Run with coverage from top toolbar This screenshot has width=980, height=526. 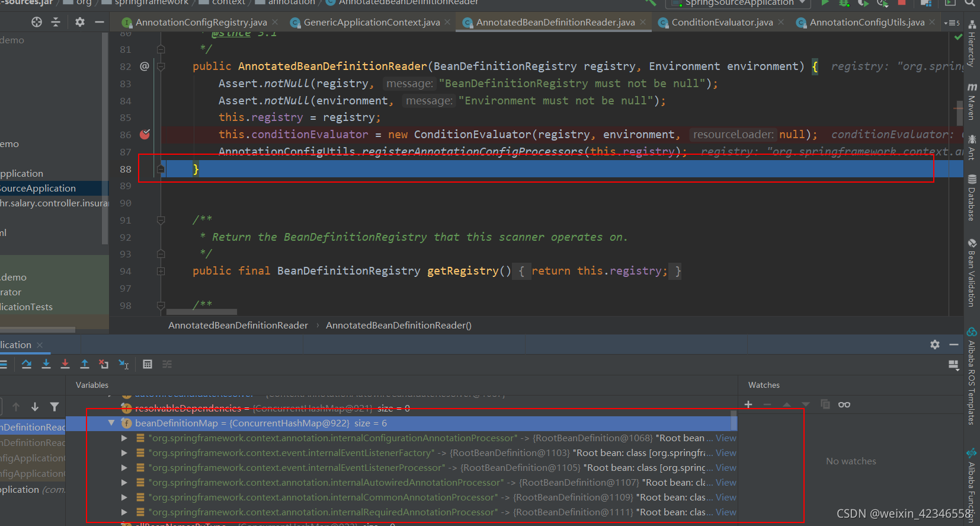click(x=863, y=3)
